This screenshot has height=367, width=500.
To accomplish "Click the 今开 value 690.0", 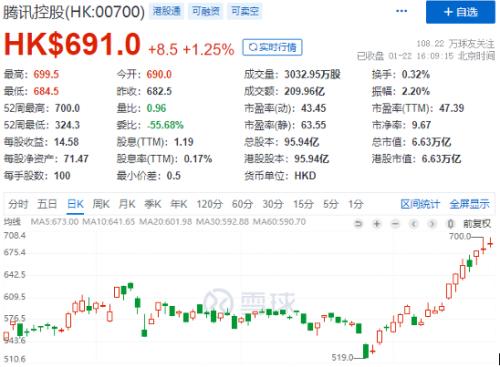I will [x=159, y=74].
